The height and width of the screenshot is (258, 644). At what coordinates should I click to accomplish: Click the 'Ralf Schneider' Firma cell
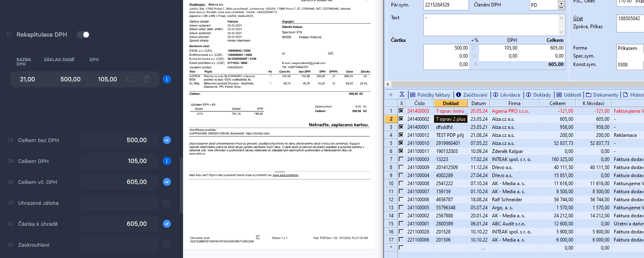coord(514,200)
